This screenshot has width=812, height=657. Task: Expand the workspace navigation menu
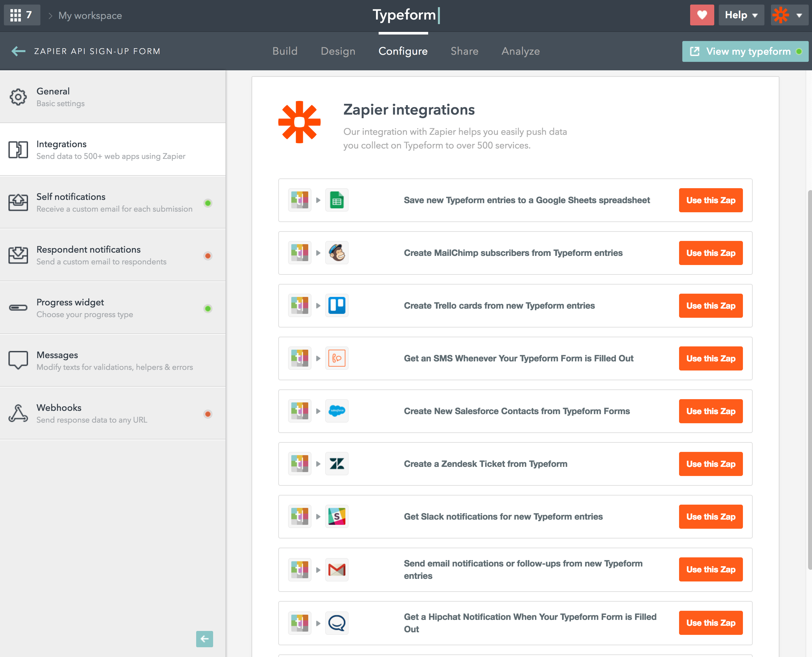[21, 15]
